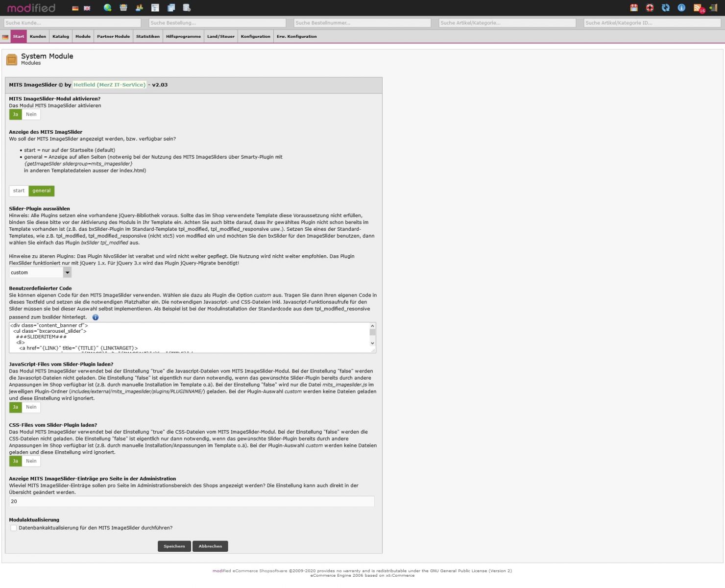The width and height of the screenshot is (725, 588).
Task: Open the stacked documents icon in toolbar
Action: click(171, 8)
